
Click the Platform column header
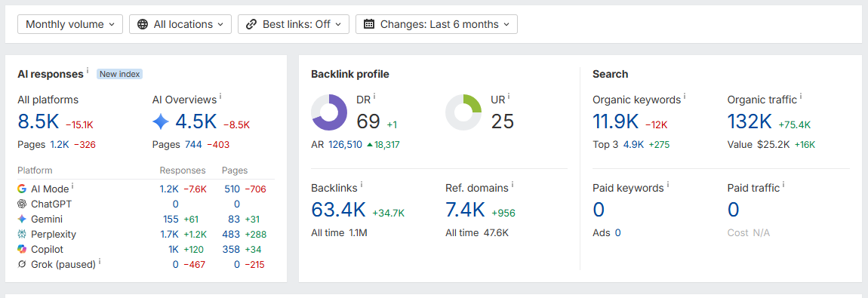coord(35,171)
